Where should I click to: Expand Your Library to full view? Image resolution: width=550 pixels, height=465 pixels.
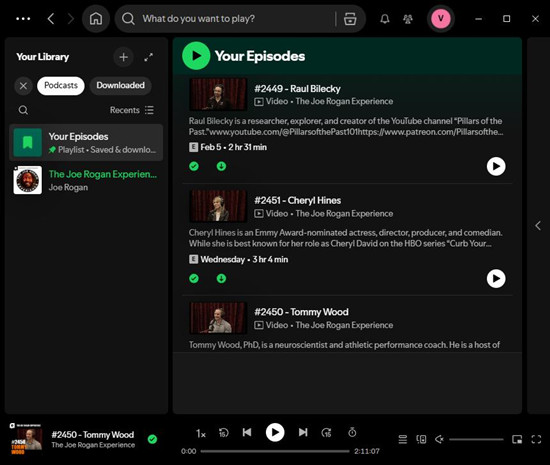pos(148,57)
